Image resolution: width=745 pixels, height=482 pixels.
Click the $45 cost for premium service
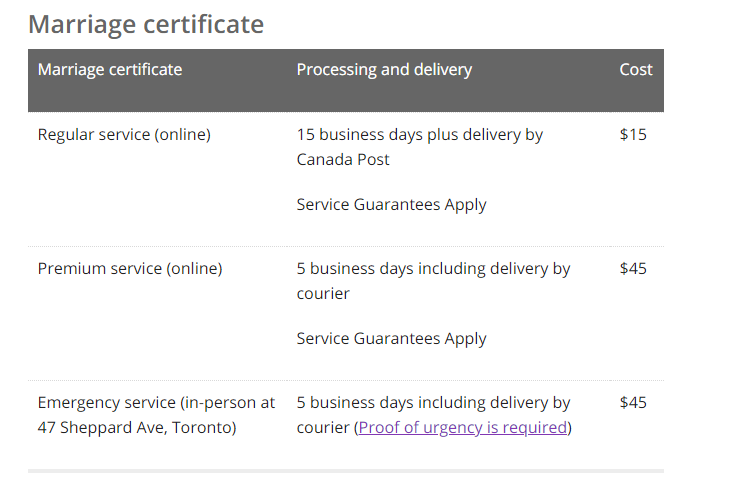tap(633, 269)
